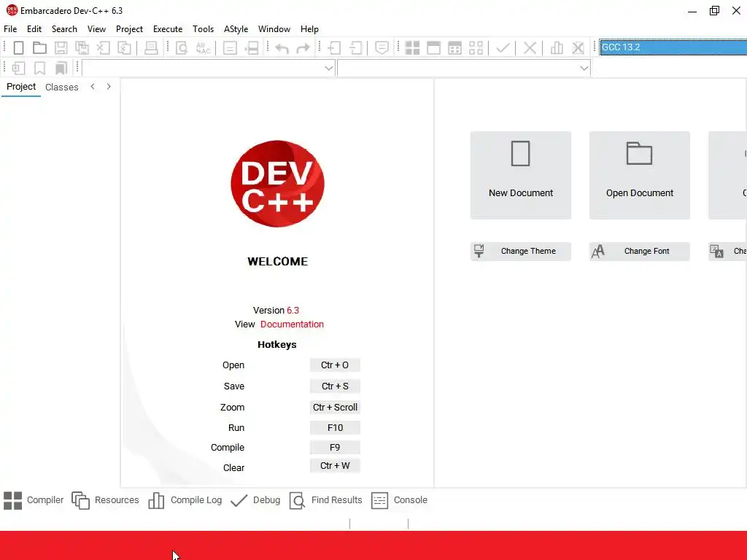Click the Close file toolbar icon
Screen dimensions: 747x560
[104, 47]
